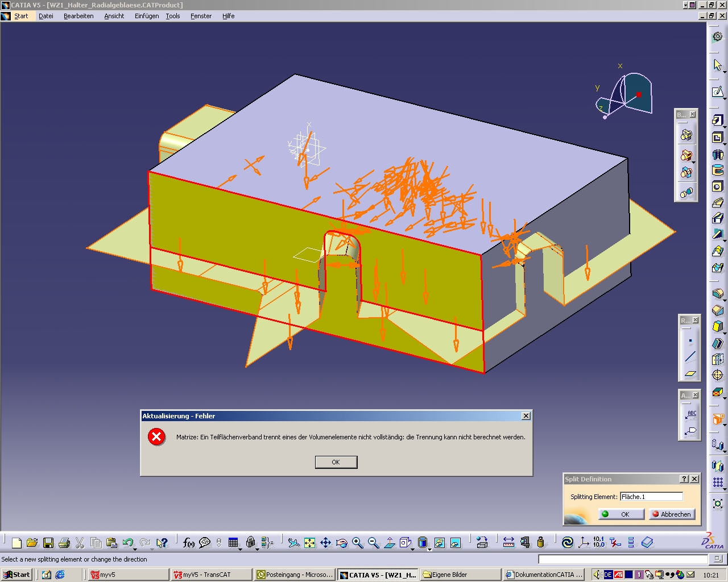Click the Axis System icon
The height and width of the screenshot is (582, 728).
tap(584, 543)
